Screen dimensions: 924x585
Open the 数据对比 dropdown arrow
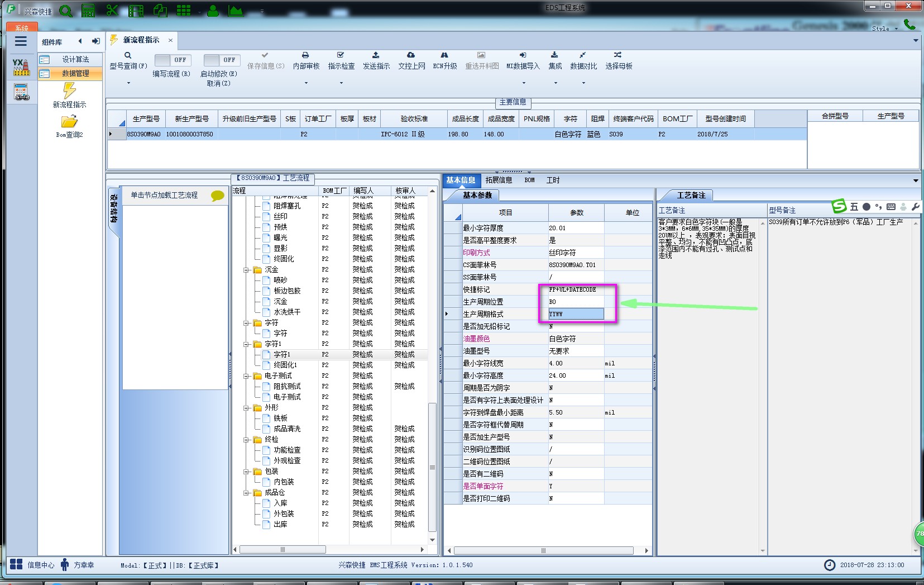[x=583, y=83]
